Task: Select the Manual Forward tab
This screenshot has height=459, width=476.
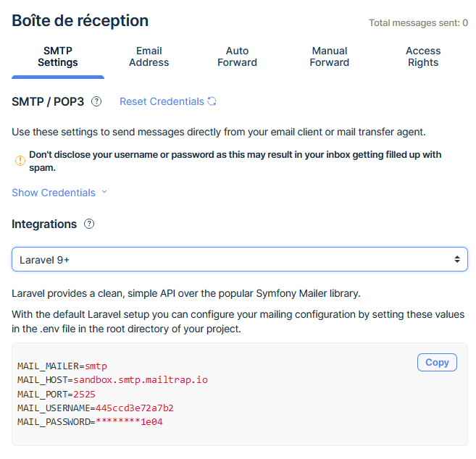Action: coord(330,56)
